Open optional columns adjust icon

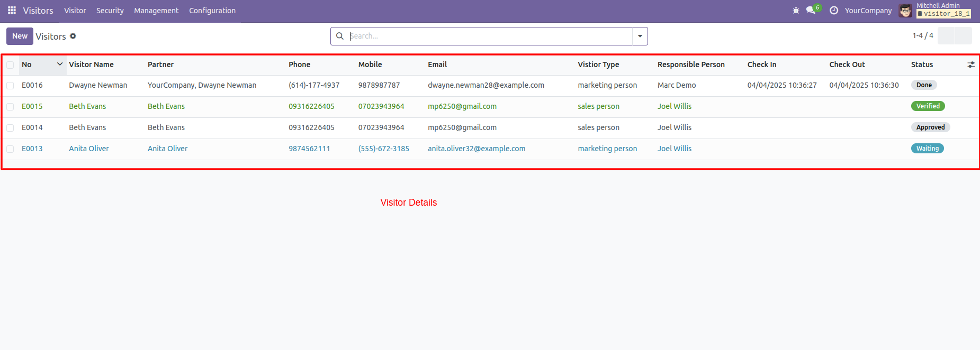pos(971,65)
